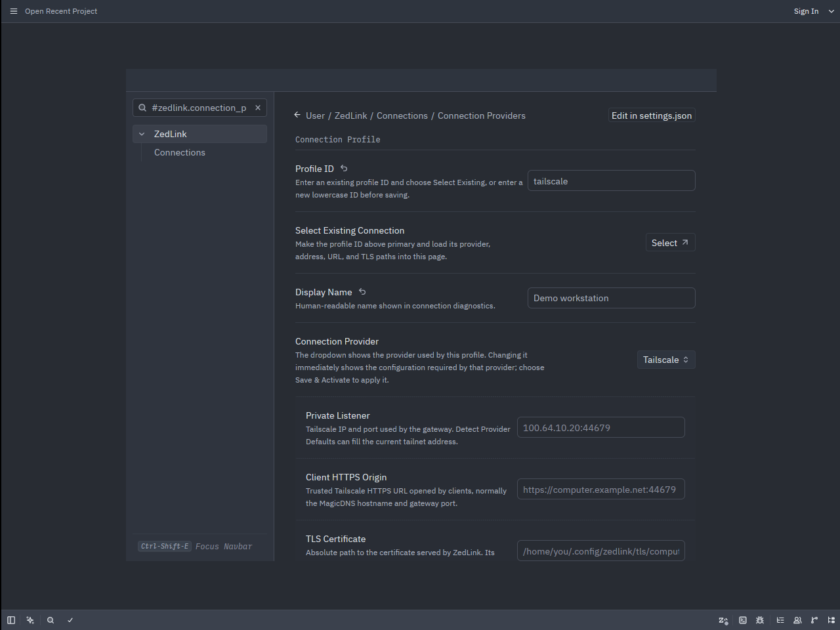Click the TLS Certificate path field
This screenshot has height=630, width=840.
click(600, 551)
